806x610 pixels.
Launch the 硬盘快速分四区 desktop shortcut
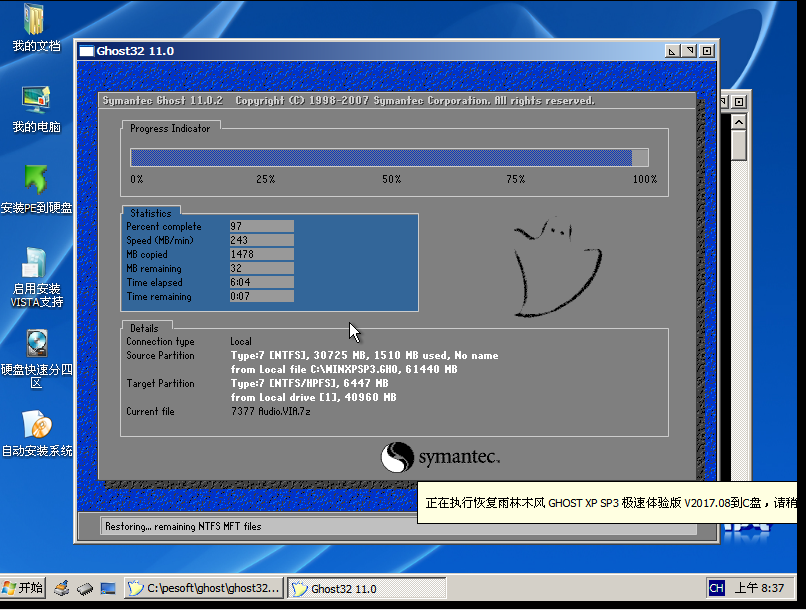coord(36,359)
